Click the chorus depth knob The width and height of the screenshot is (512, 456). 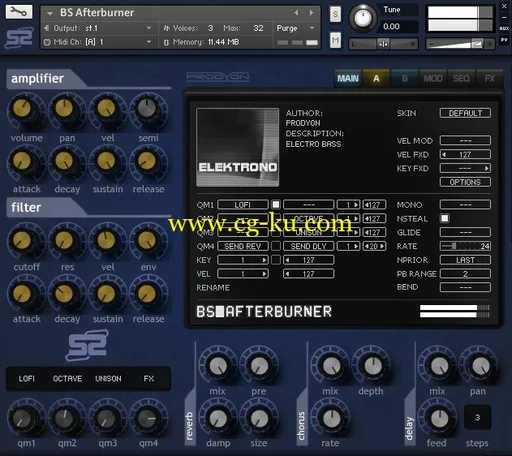tap(373, 366)
